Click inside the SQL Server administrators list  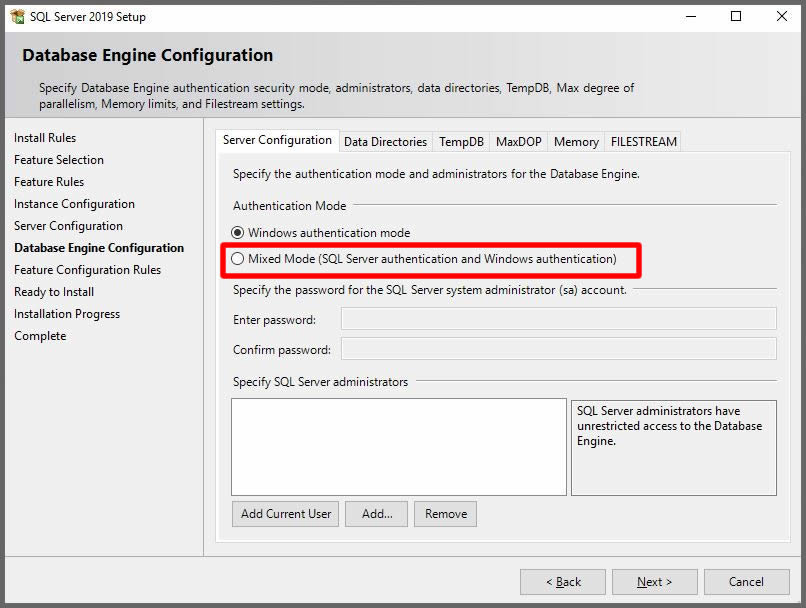(x=398, y=447)
